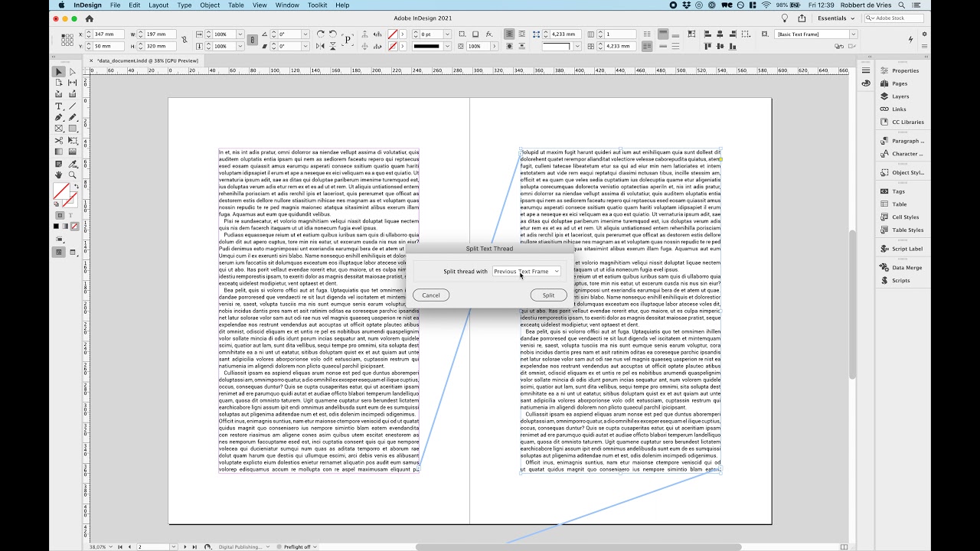
Task: Go to InDesign Home screen
Action: 90,18
